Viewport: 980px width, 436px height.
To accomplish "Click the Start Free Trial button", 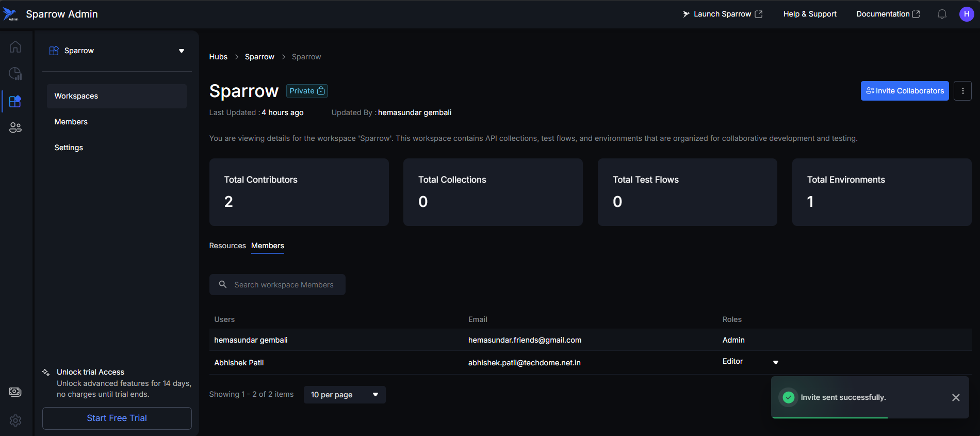I will 117,418.
